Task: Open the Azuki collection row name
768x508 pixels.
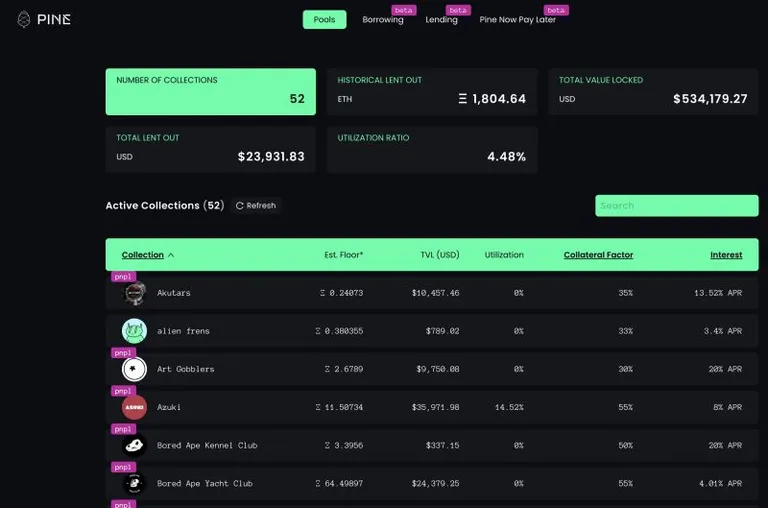Action: click(168, 408)
